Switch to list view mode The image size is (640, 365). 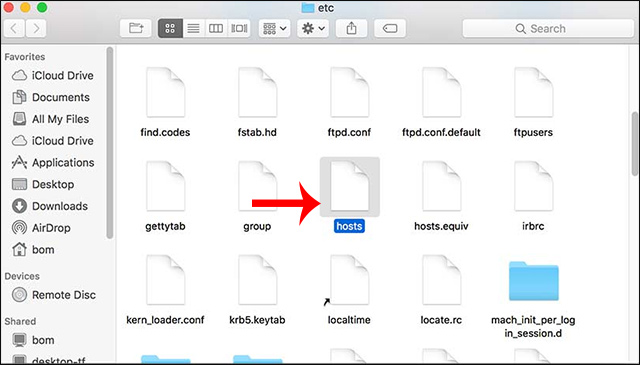click(x=193, y=28)
